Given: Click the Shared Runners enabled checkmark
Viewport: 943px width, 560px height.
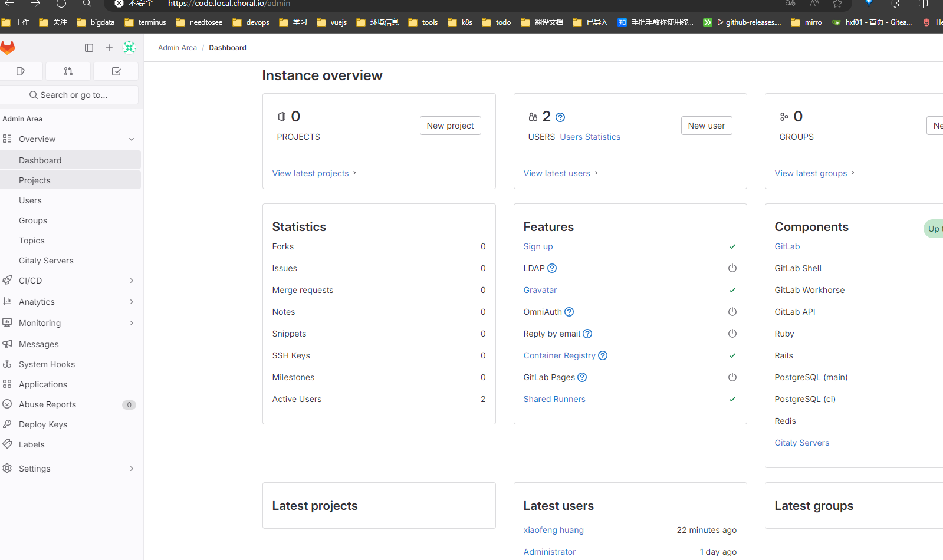Looking at the screenshot, I should (x=732, y=399).
